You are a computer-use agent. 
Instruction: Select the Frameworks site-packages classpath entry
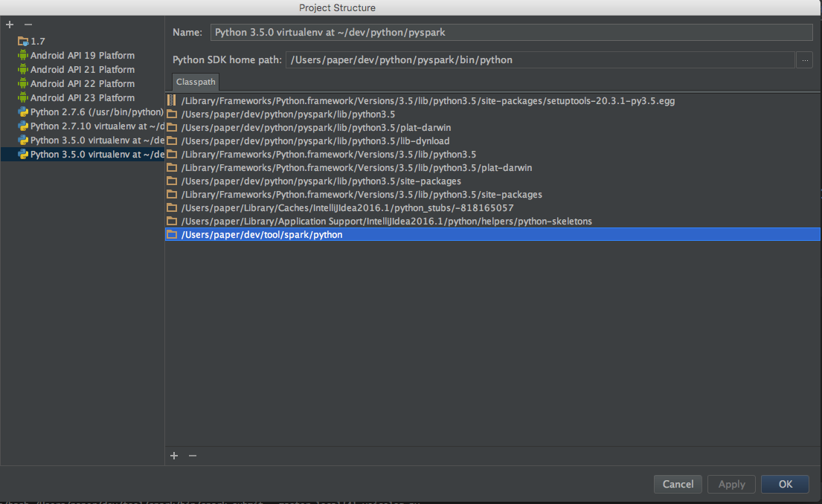click(x=492, y=194)
